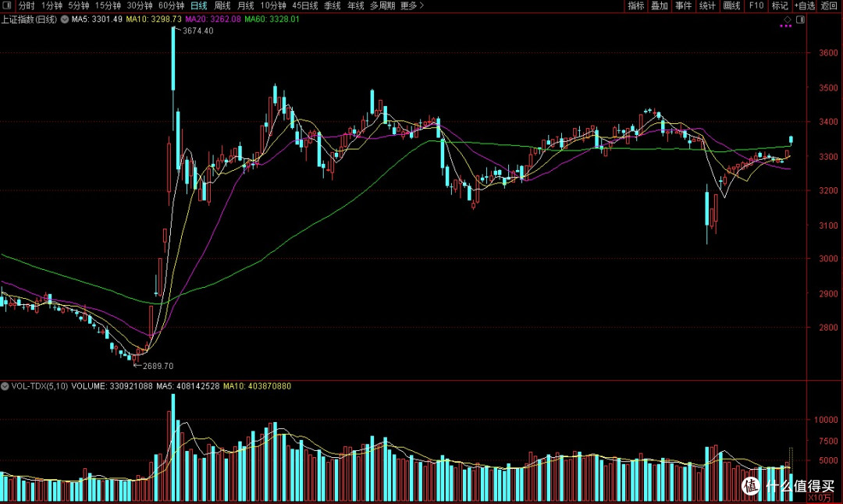Image resolution: width=843 pixels, height=504 pixels.
Task: Select the 15分钟 period tab
Action: (x=108, y=5)
